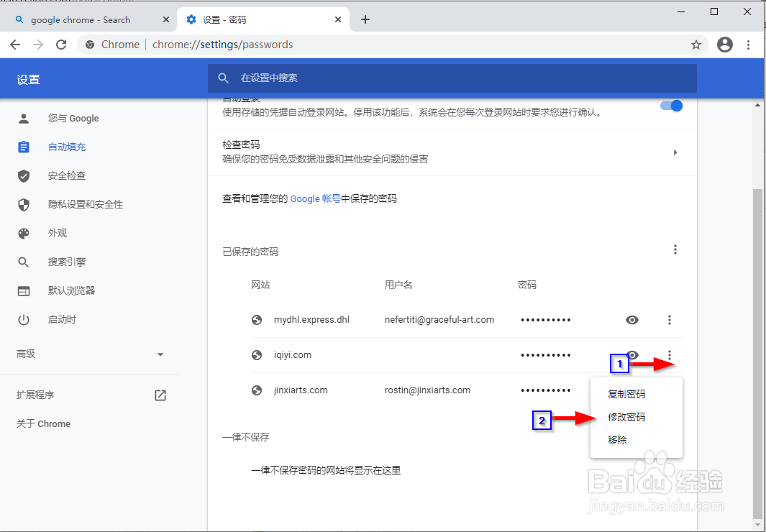Viewport: 766px width, 532px height.
Task: Open the Chrome profile avatar icon
Action: pyautogui.click(x=725, y=45)
